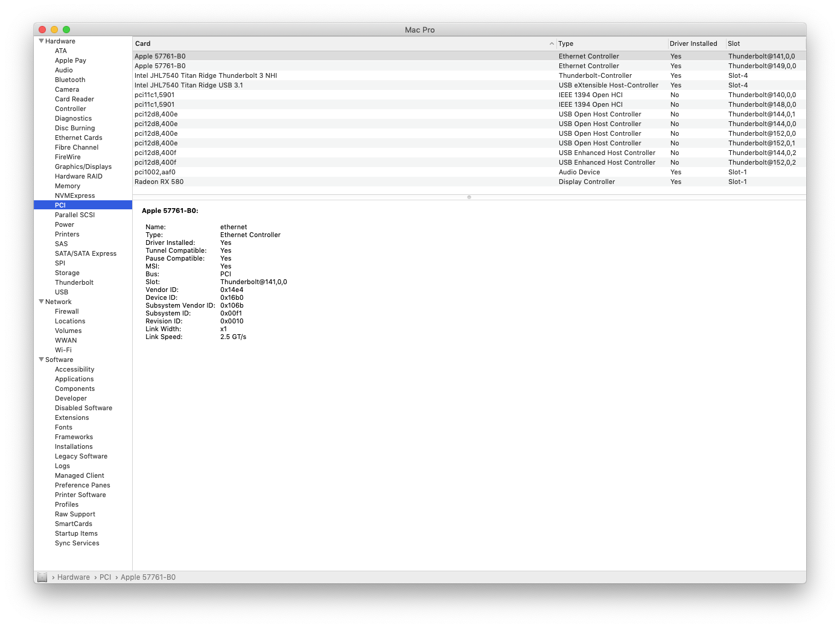840x628 pixels.
Task: Select ATA in the sidebar
Action: pyautogui.click(x=61, y=51)
